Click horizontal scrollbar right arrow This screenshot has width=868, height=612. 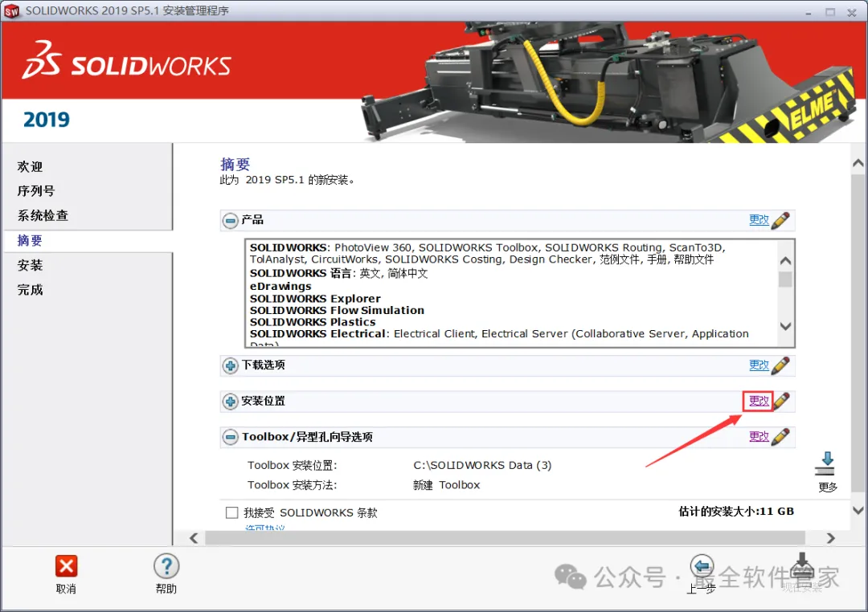[830, 538]
